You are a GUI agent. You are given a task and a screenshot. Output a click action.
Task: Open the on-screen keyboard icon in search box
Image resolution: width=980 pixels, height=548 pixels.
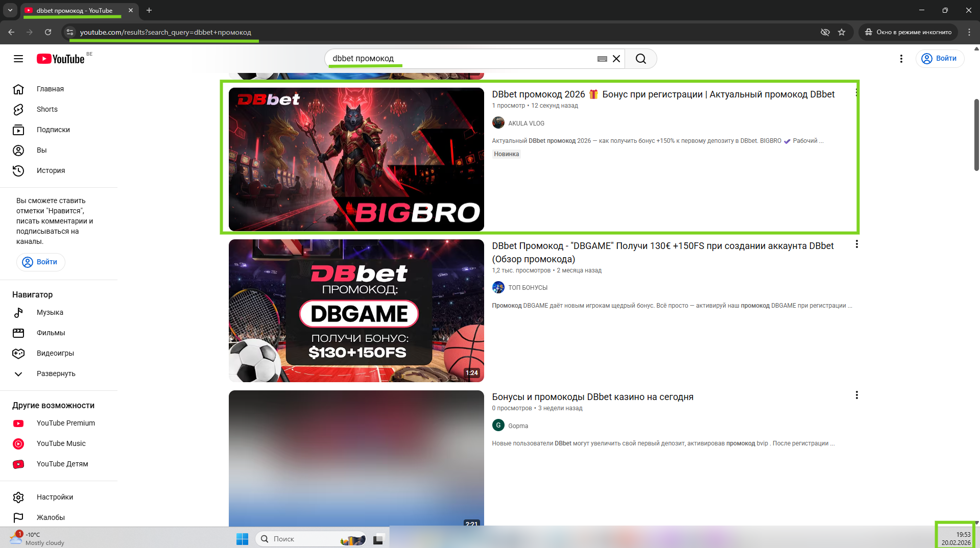coord(602,59)
